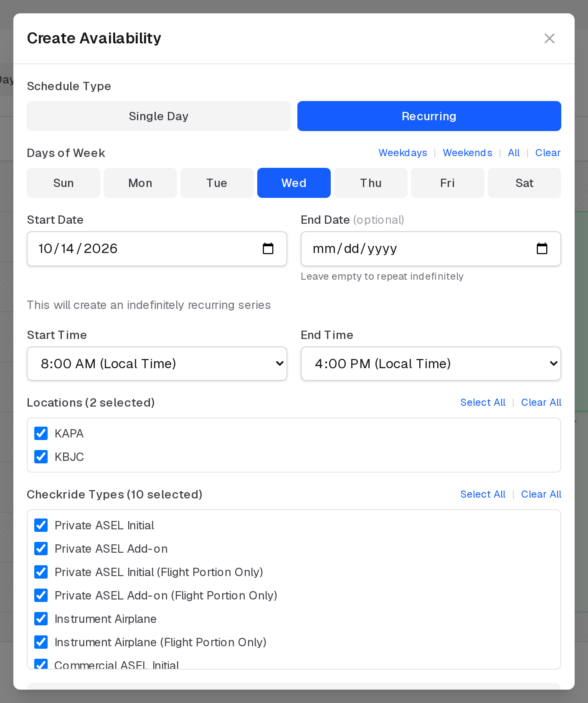Toggle Thu in Days of Week
Image resolution: width=588 pixels, height=703 pixels.
[371, 183]
